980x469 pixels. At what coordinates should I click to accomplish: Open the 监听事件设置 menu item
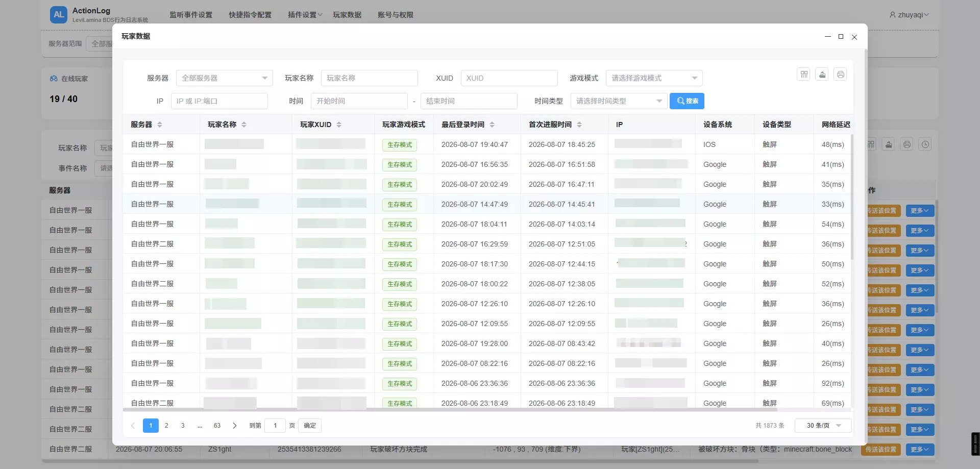[x=191, y=15]
